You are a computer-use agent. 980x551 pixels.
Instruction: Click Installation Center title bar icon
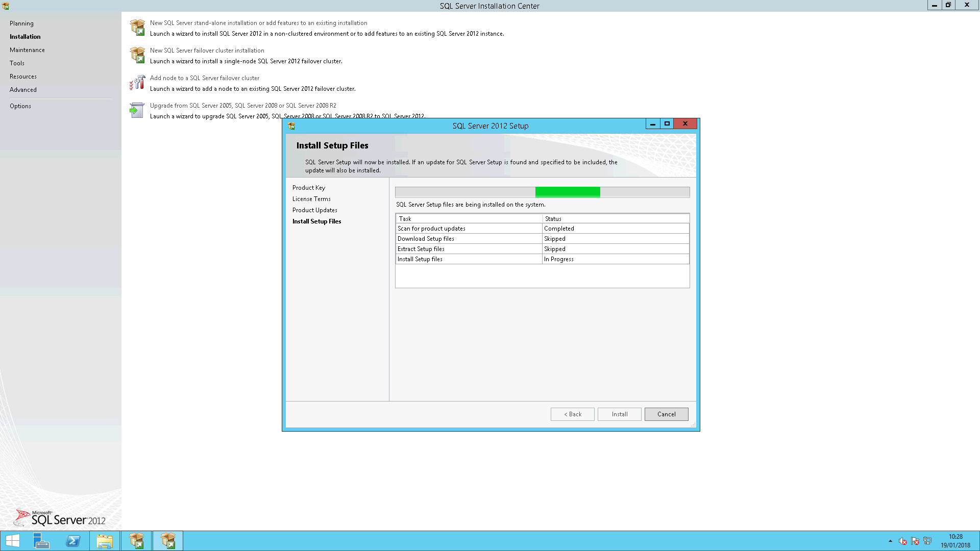pyautogui.click(x=6, y=6)
